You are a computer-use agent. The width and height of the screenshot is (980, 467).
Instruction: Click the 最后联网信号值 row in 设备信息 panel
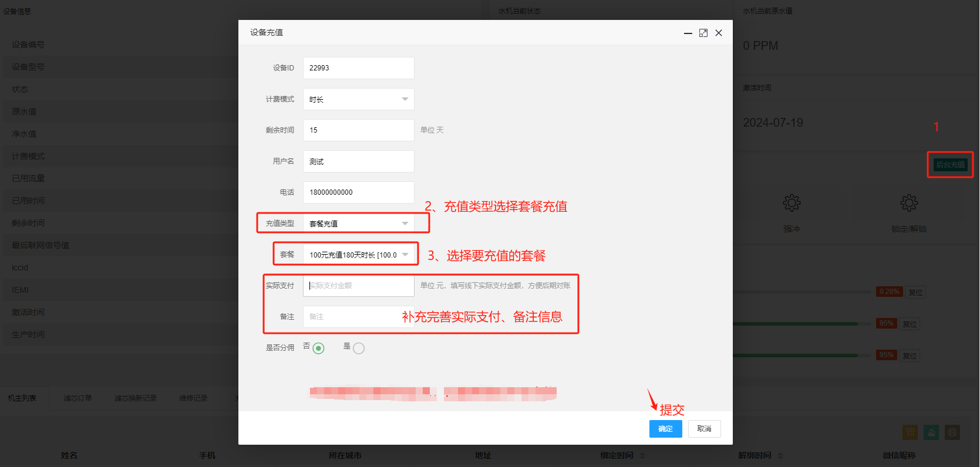[x=120, y=245]
